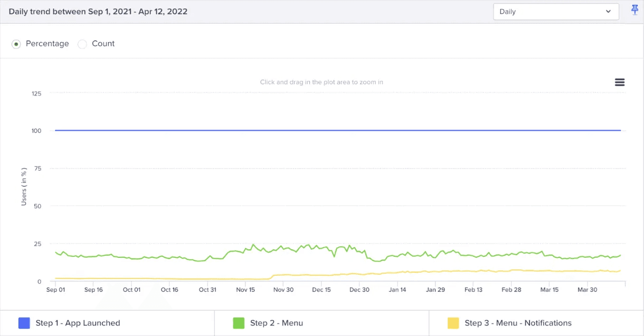Viewport: 644px width, 336px height.
Task: Select the Count radio button
Action: tap(82, 44)
